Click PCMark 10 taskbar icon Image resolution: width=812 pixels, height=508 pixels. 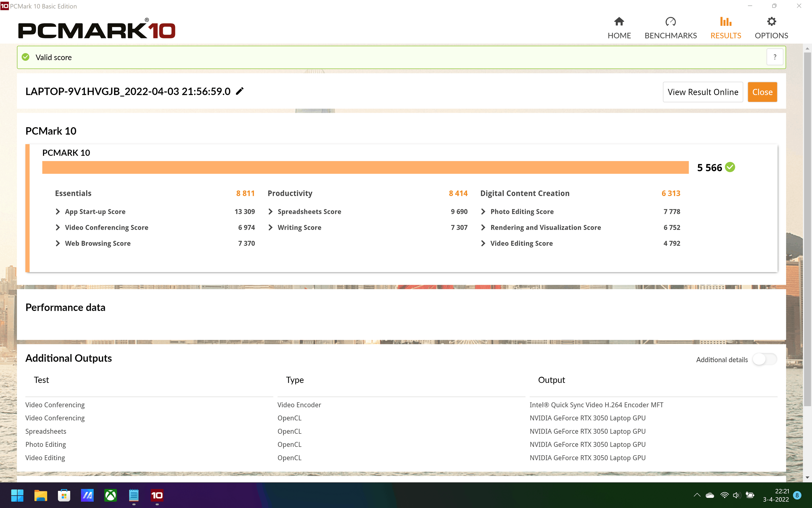tap(157, 495)
